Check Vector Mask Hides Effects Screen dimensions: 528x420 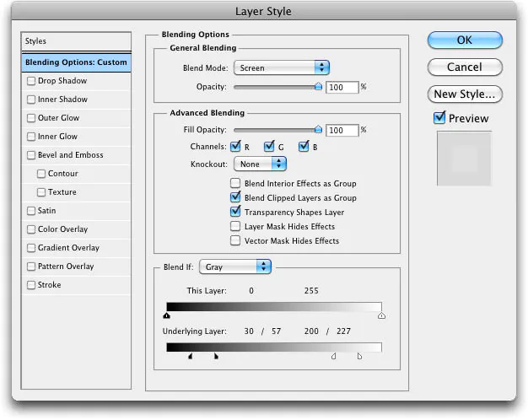tap(235, 240)
